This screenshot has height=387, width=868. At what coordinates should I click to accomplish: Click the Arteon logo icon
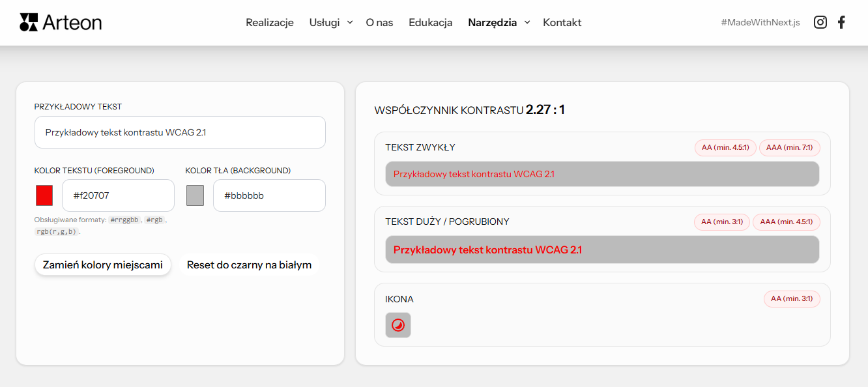click(27, 21)
